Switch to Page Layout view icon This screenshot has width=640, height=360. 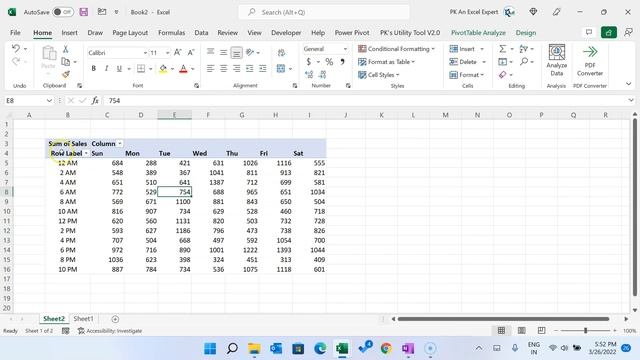pyautogui.click(x=521, y=330)
